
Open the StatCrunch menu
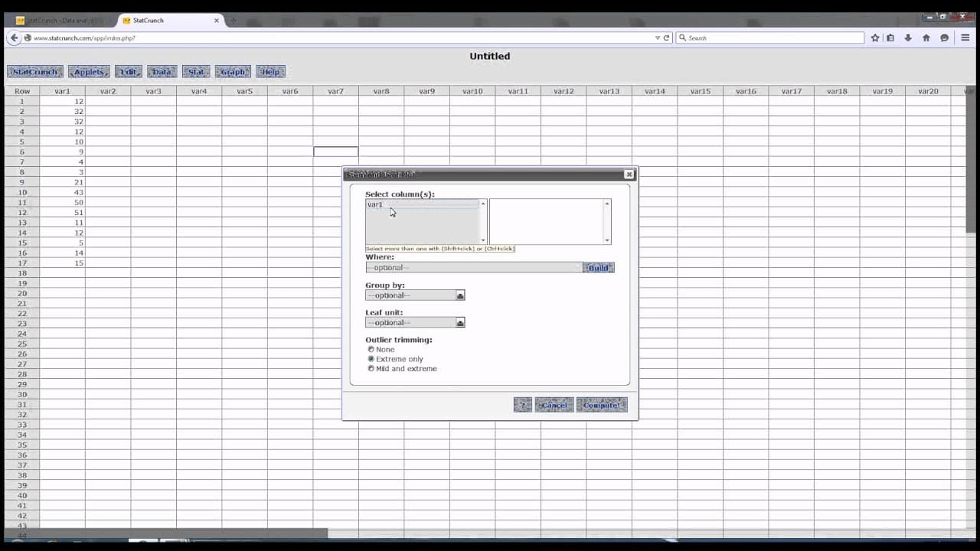pos(35,72)
